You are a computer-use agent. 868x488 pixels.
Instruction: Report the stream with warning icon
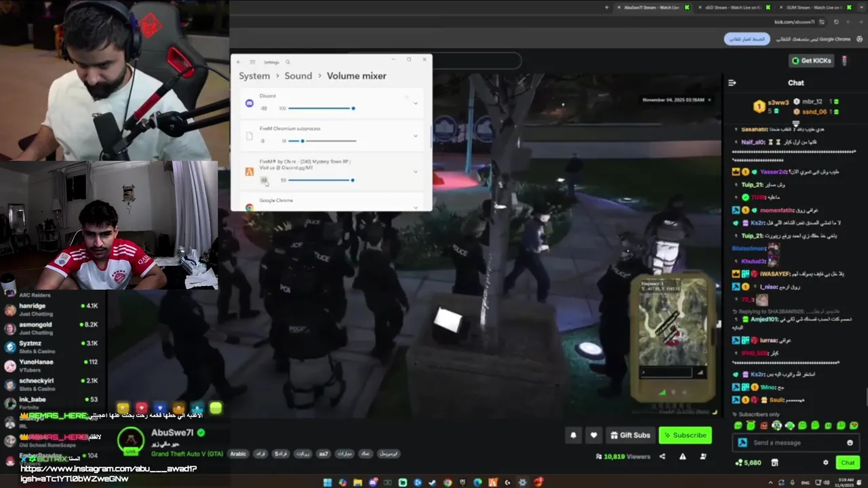pos(683,457)
